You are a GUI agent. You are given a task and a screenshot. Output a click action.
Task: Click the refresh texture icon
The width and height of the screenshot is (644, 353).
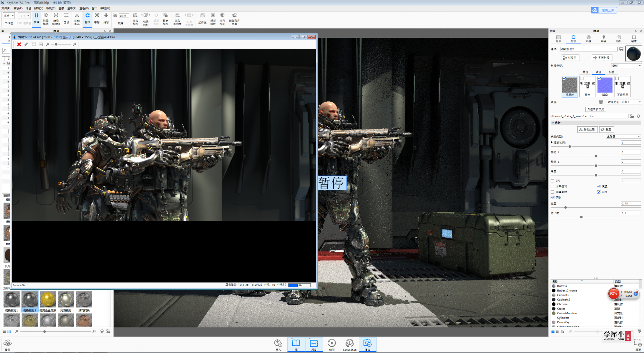639,116
